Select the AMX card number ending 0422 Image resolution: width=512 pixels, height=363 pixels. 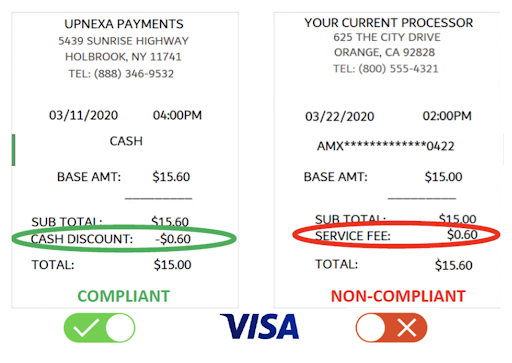click(386, 146)
